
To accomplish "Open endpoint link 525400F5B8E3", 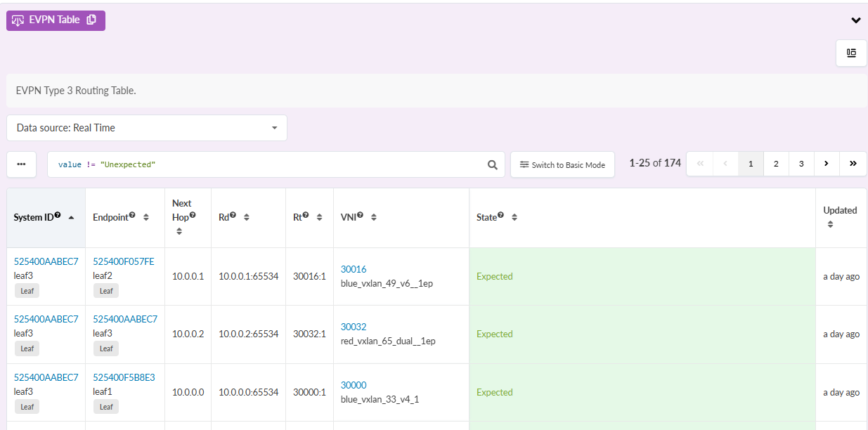I will (124, 377).
